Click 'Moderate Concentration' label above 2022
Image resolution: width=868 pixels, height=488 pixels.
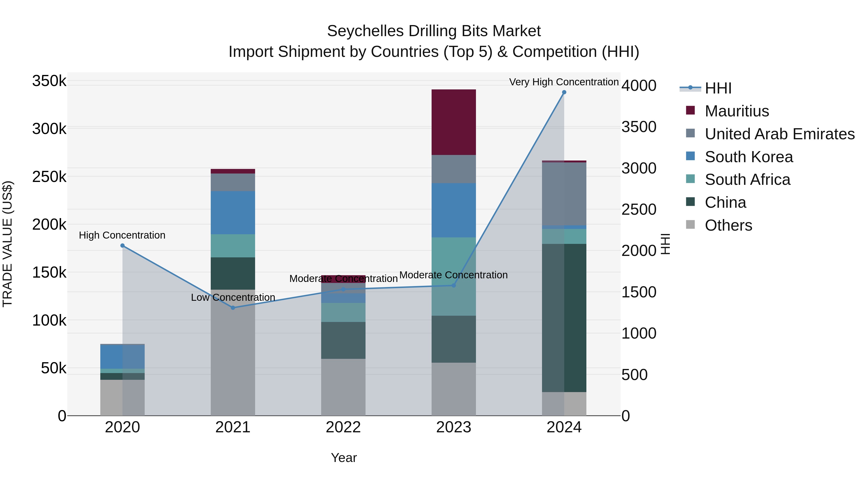click(x=343, y=279)
